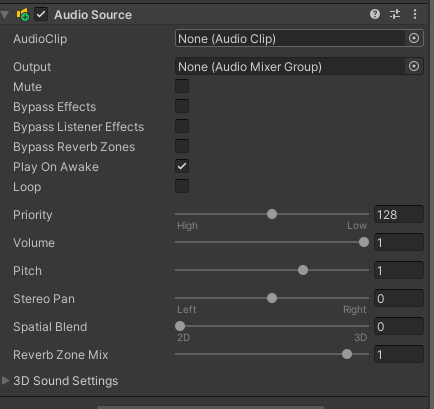Click the Volume property label

[x=34, y=243]
